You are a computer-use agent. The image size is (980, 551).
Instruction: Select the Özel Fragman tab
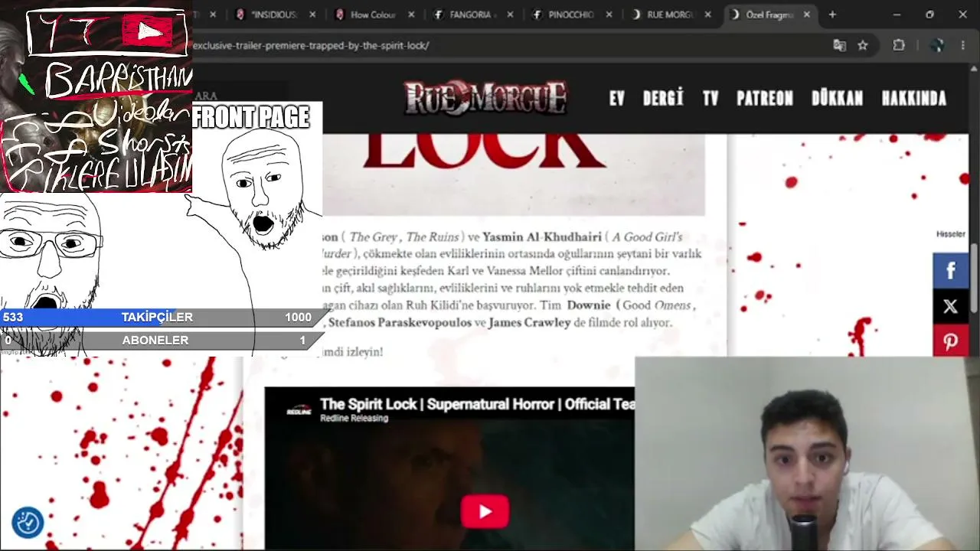pos(769,15)
